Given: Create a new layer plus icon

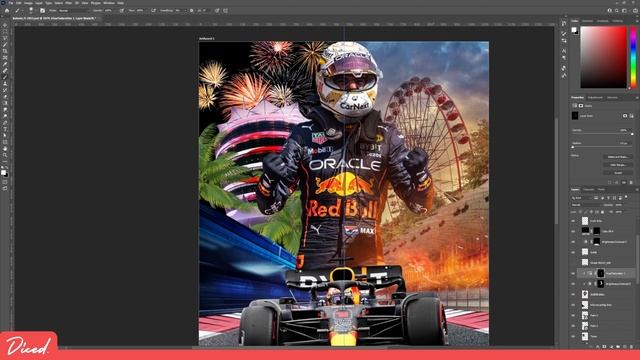Looking at the screenshot, I should (x=625, y=347).
